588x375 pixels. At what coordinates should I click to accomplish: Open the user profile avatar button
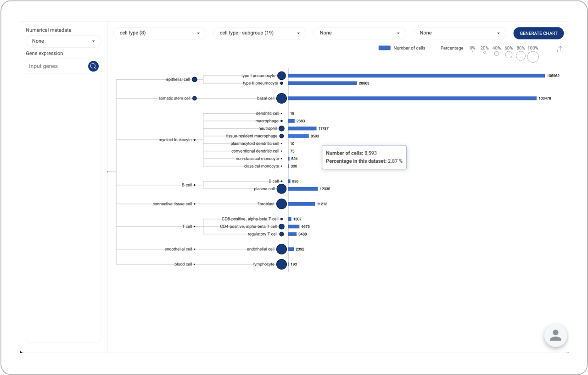[555, 335]
